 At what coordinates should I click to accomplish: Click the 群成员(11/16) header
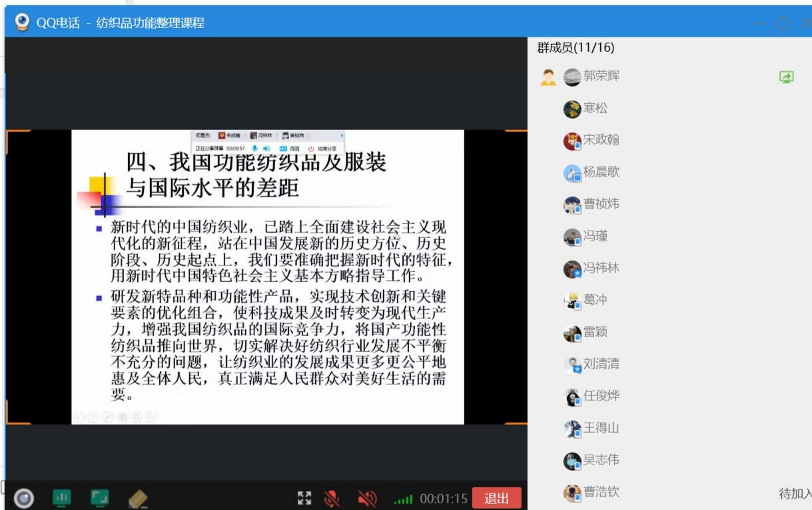click(576, 47)
